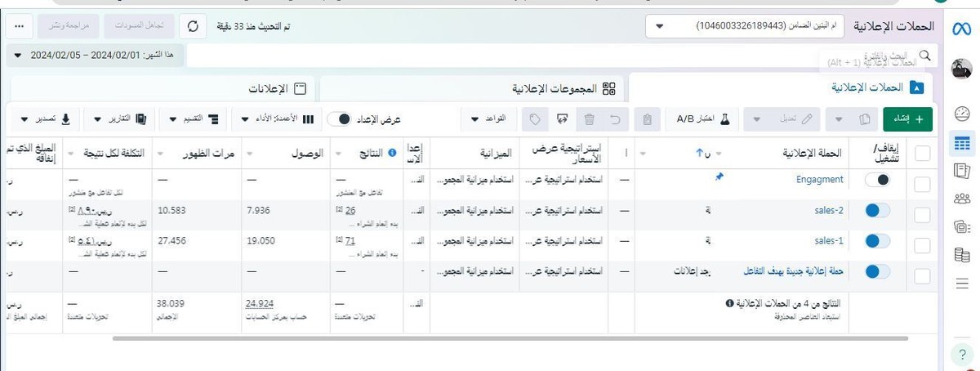Screen dimensions: 980x371
Task: Open the Engagment campaign link
Action: [x=819, y=180]
